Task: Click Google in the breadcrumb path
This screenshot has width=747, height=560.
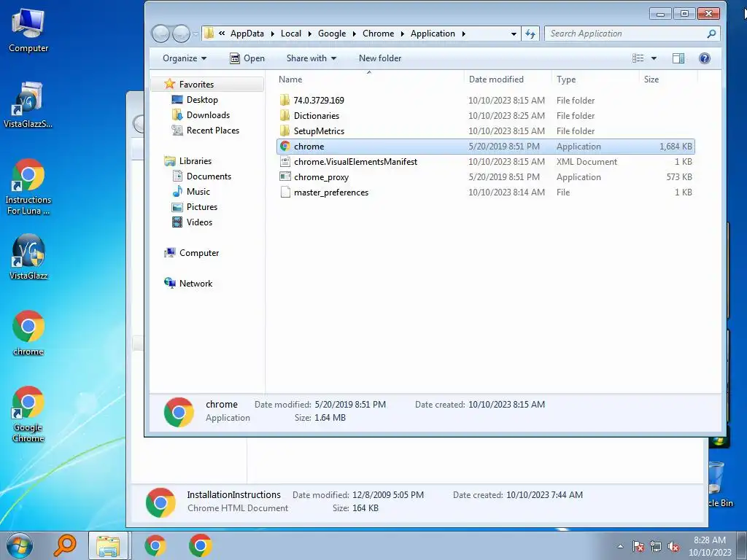Action: point(332,34)
